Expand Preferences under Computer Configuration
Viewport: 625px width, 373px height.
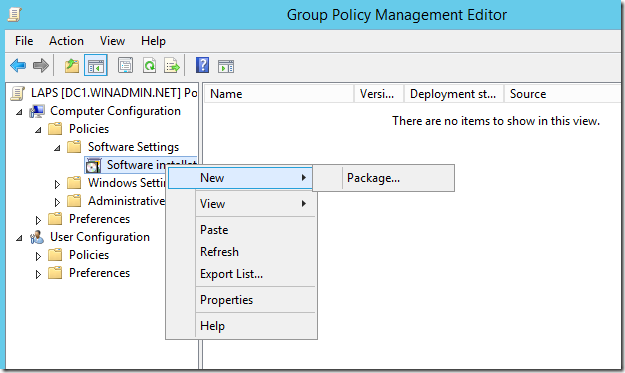click(38, 220)
